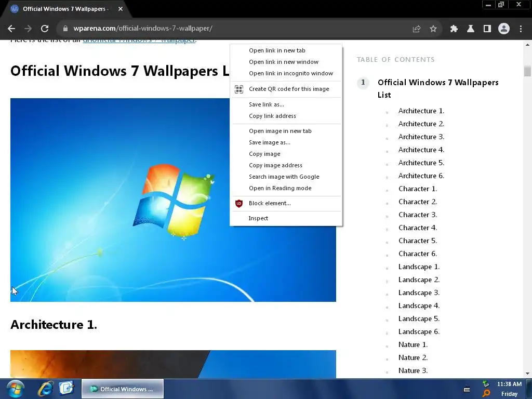Jump to Architecture 4. in table of contents

pos(421,150)
